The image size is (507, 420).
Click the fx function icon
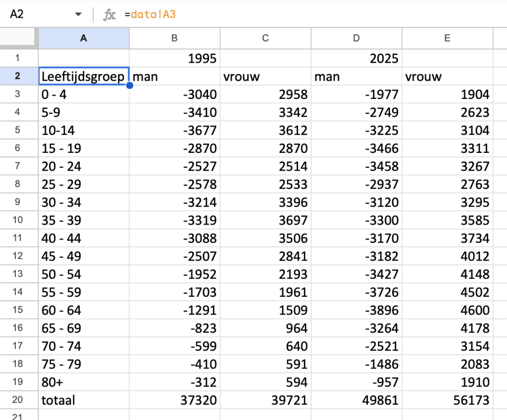(x=109, y=14)
